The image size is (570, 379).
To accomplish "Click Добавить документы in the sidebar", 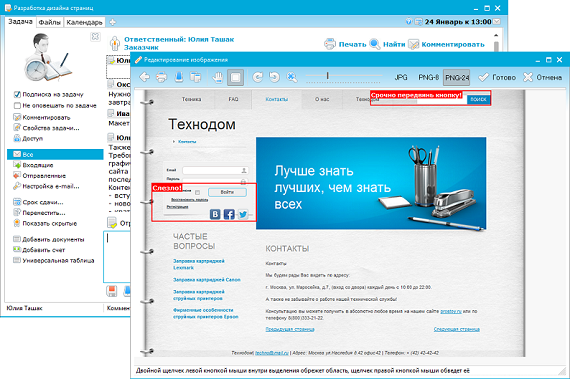I will coord(49,239).
